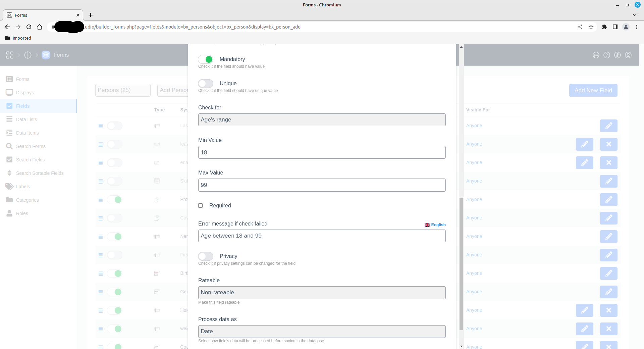Click the Roles person icon

[x=9, y=213]
